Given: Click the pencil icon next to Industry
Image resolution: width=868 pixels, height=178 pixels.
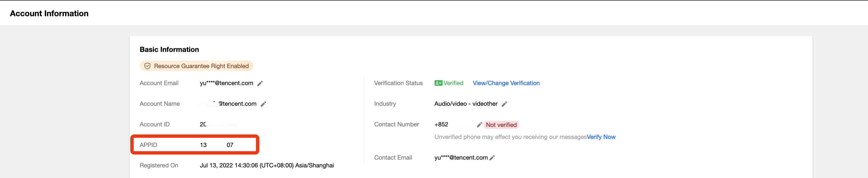Looking at the screenshot, I should pos(504,104).
